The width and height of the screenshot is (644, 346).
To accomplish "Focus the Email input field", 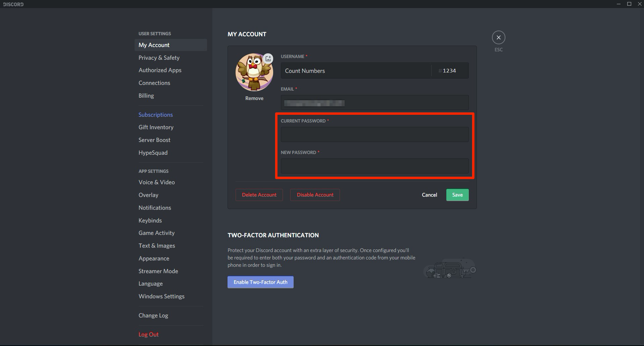I will tap(375, 103).
